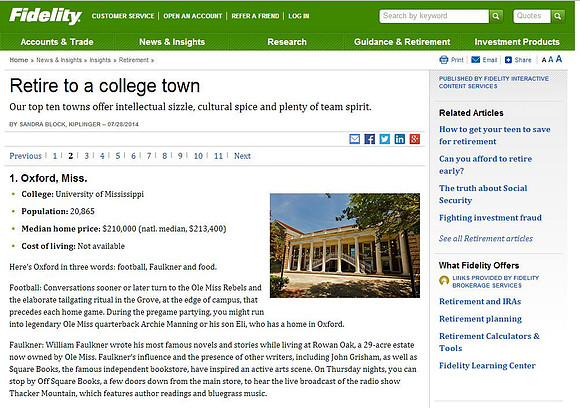Open 'Fighting investment fraud' article
Viewport: 580px width, 408px height.
(x=490, y=218)
